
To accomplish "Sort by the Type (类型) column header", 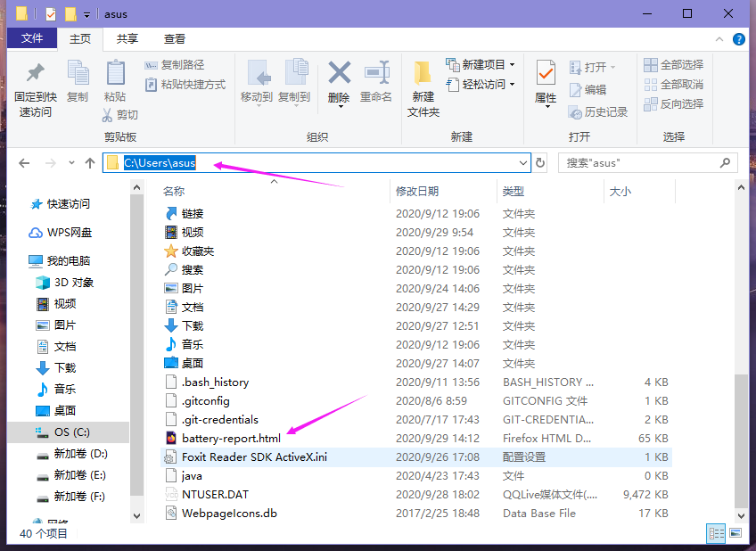I will pyautogui.click(x=513, y=192).
